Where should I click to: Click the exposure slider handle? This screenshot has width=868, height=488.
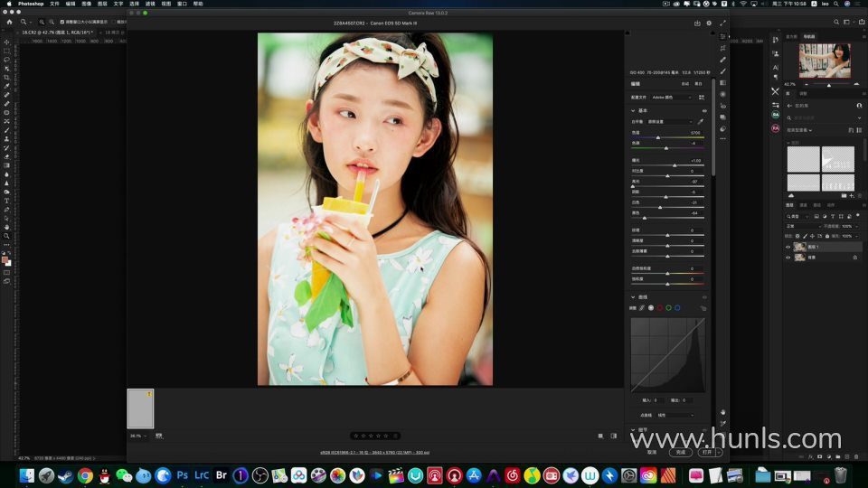[x=675, y=165]
